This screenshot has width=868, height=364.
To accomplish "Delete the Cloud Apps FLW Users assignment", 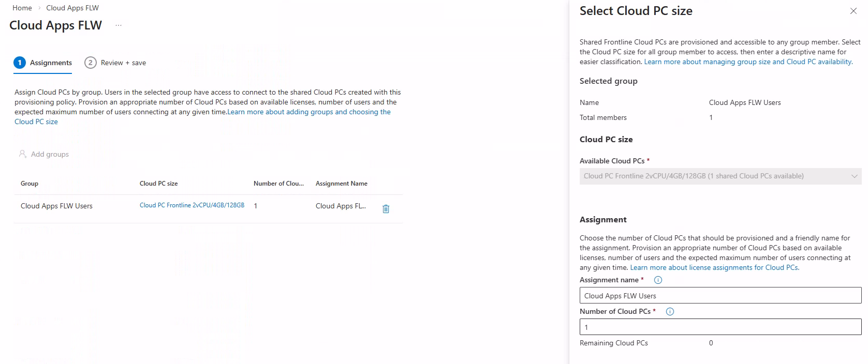I will pos(386,209).
